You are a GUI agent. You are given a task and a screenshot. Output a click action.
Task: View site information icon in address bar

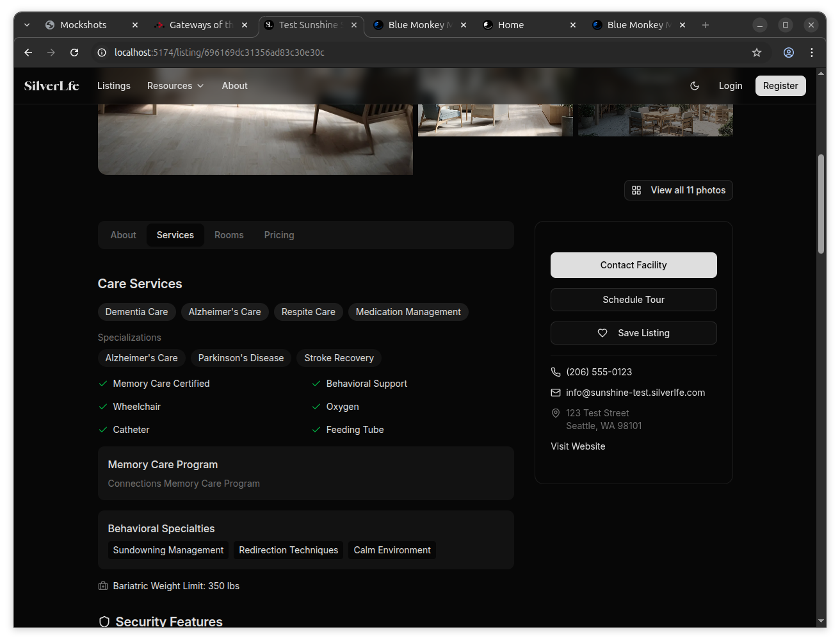[101, 53]
